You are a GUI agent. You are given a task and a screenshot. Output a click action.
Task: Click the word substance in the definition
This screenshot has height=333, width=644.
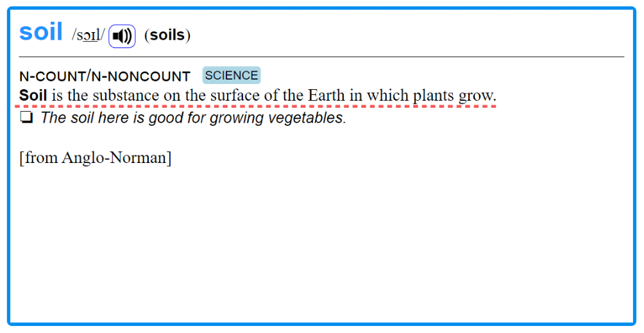point(126,95)
